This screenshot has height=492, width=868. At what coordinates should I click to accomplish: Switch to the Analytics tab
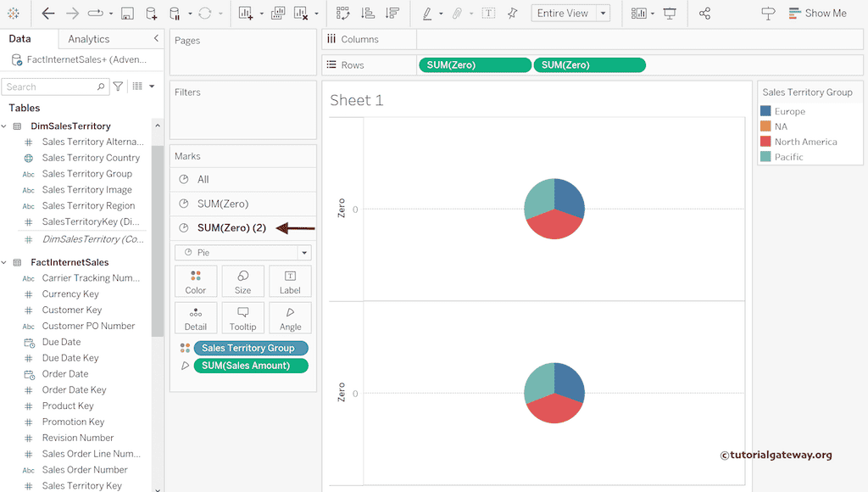(89, 39)
